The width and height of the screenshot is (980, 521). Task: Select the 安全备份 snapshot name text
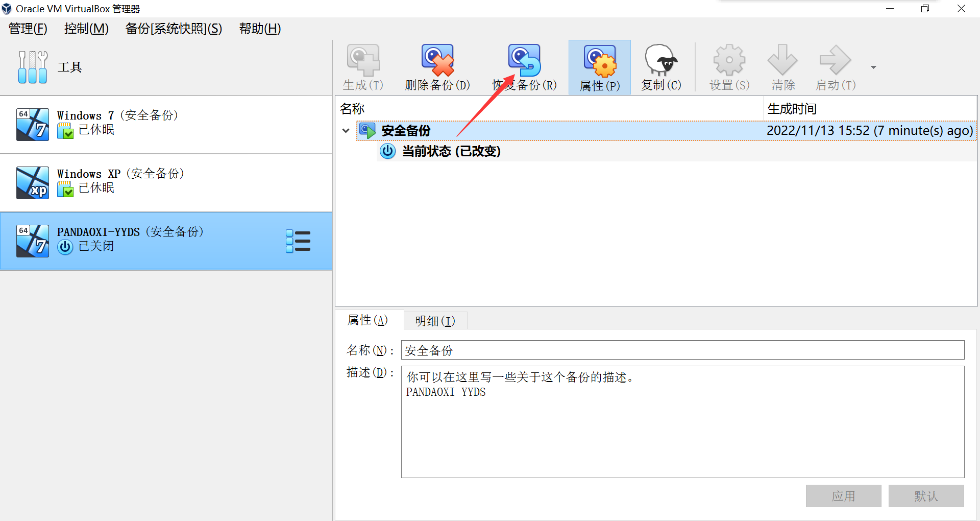406,131
